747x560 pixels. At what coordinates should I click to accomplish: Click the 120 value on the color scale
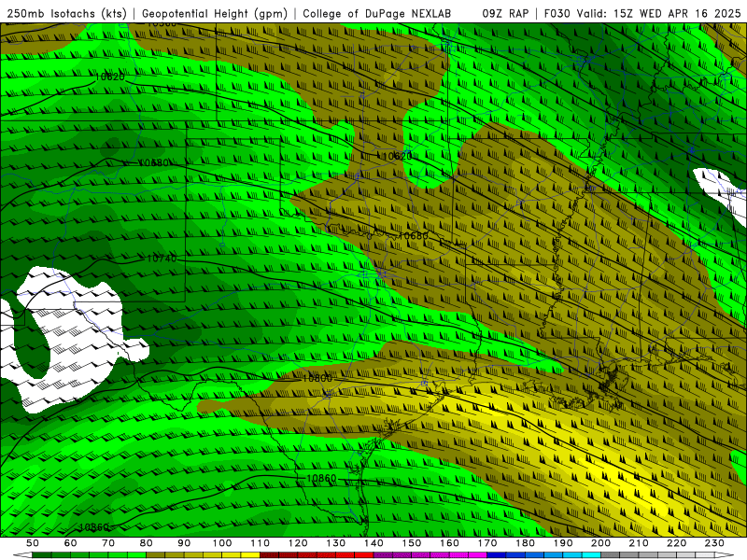(x=298, y=543)
